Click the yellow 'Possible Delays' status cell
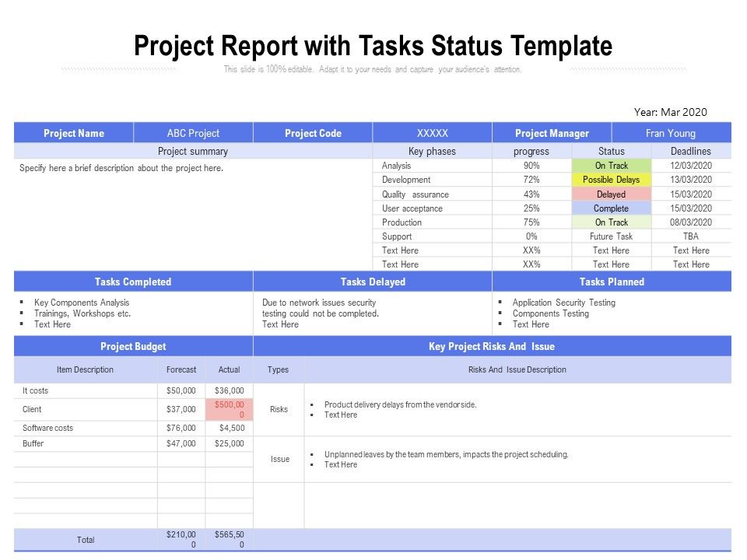 (612, 180)
